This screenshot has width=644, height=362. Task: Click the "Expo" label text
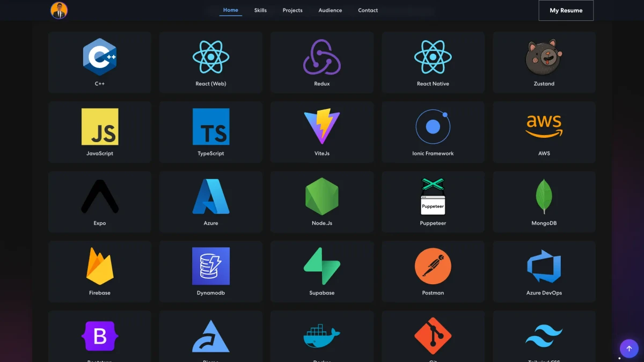100,223
